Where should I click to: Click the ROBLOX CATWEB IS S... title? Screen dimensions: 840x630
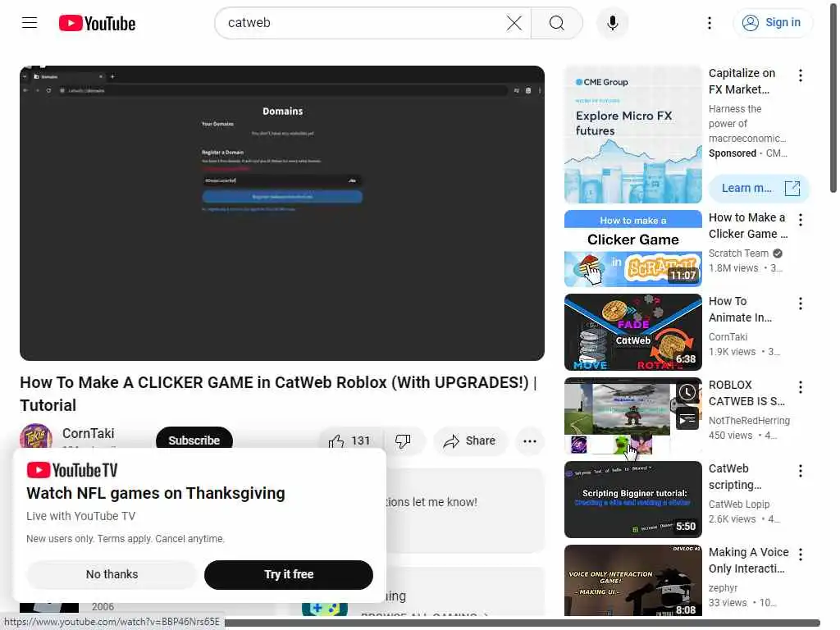click(746, 393)
